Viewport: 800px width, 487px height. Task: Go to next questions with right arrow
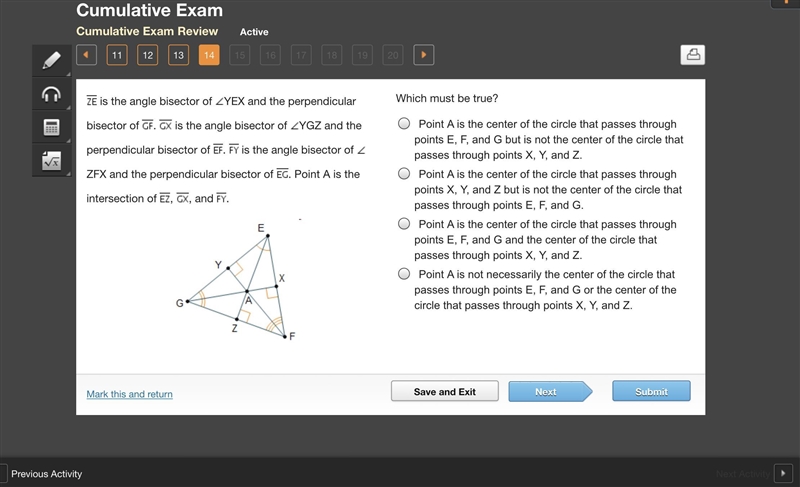(x=423, y=55)
